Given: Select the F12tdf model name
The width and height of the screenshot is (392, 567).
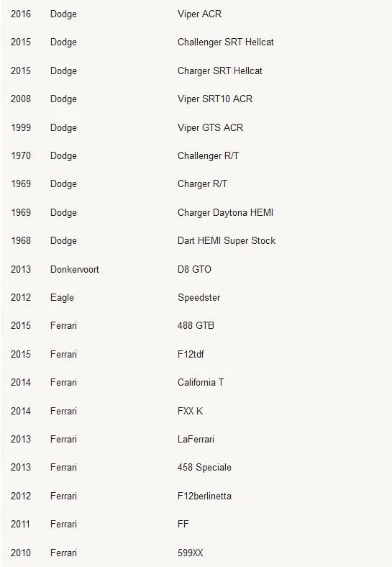Looking at the screenshot, I should pyautogui.click(x=191, y=354).
